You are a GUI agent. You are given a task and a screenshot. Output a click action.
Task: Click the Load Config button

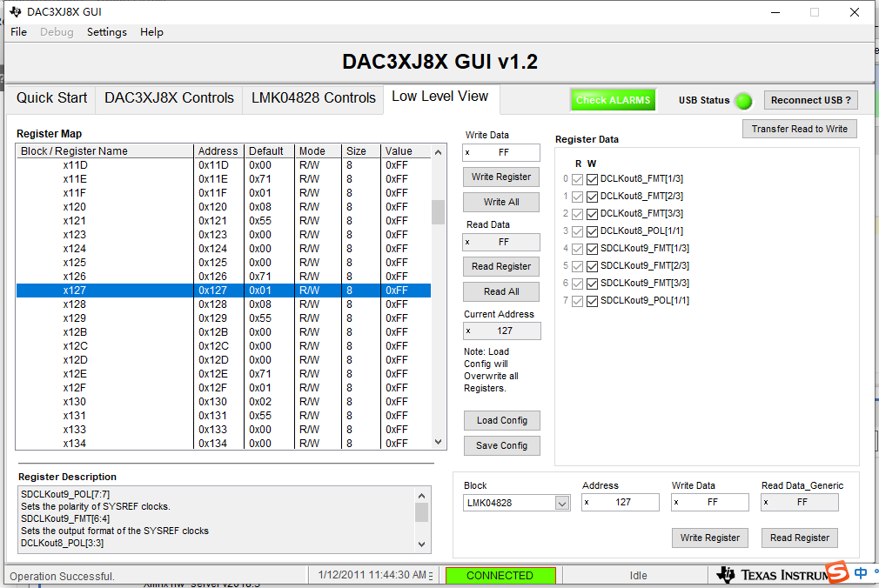(501, 420)
